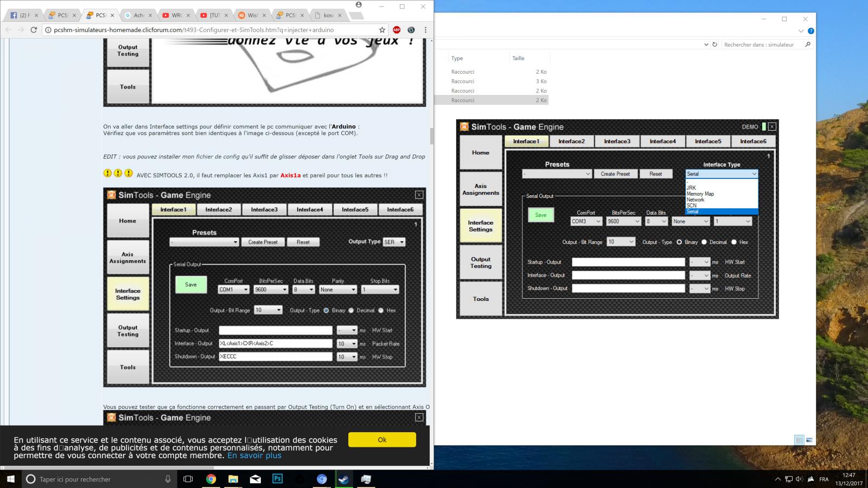
Task: Click the Cortana microphone icon
Action: [x=168, y=479]
